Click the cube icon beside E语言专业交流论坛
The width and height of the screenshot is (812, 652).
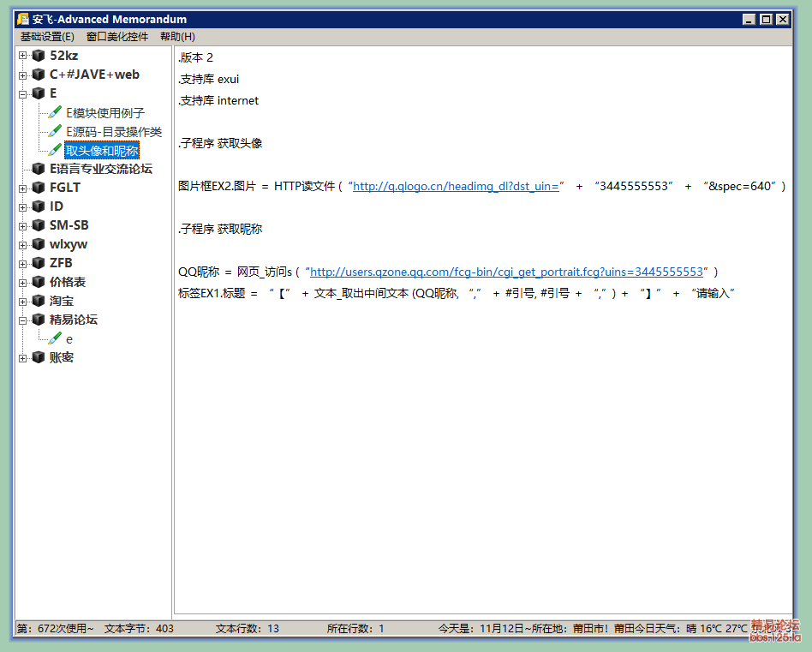(x=38, y=169)
